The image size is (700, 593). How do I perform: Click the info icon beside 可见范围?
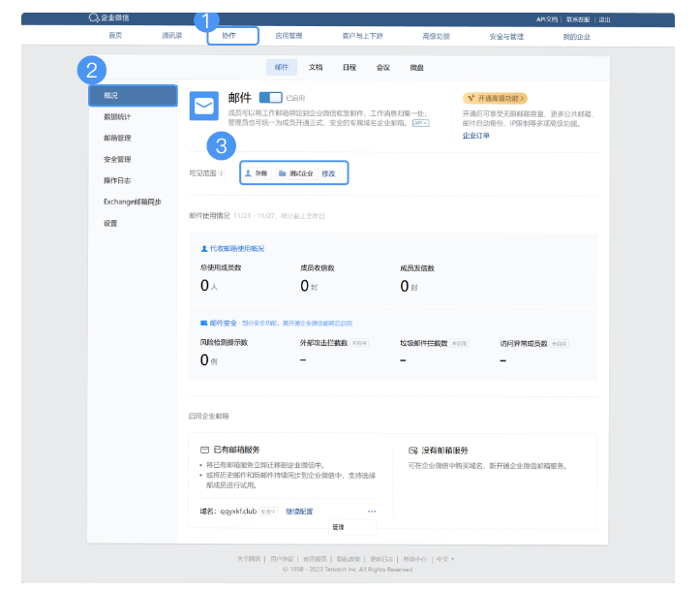pyautogui.click(x=221, y=173)
